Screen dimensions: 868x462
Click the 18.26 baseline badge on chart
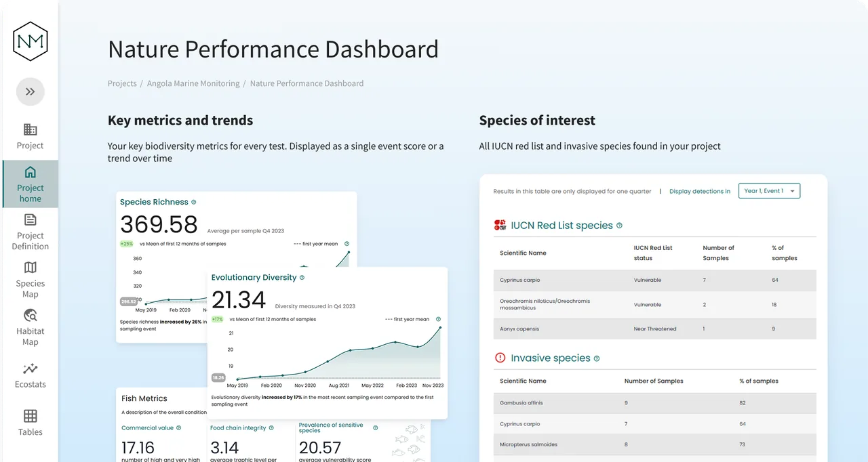click(218, 377)
